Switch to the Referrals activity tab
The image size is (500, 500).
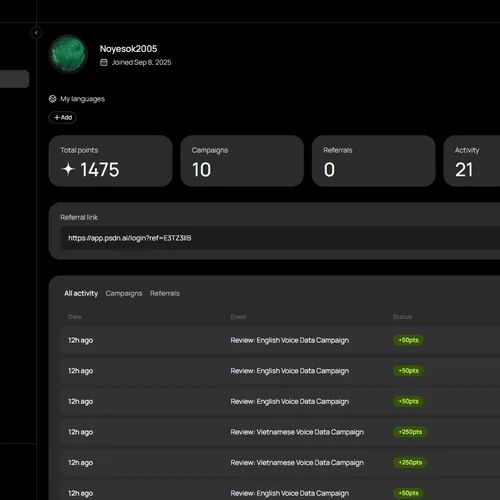pos(165,293)
